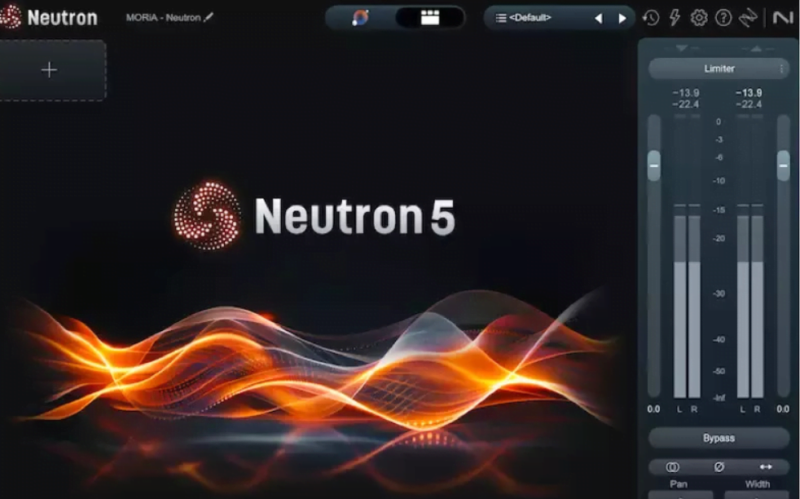The height and width of the screenshot is (499, 800).
Task: Click the input gain slider handle
Action: pyautogui.click(x=654, y=166)
